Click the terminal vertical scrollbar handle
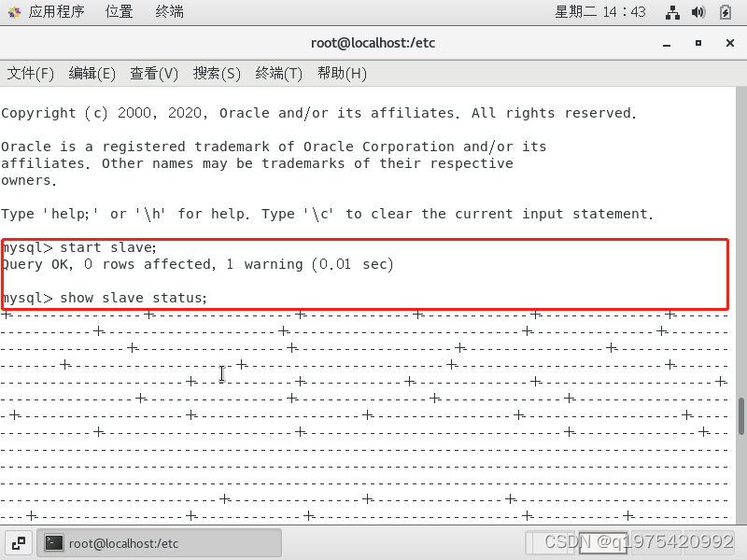 [741, 416]
